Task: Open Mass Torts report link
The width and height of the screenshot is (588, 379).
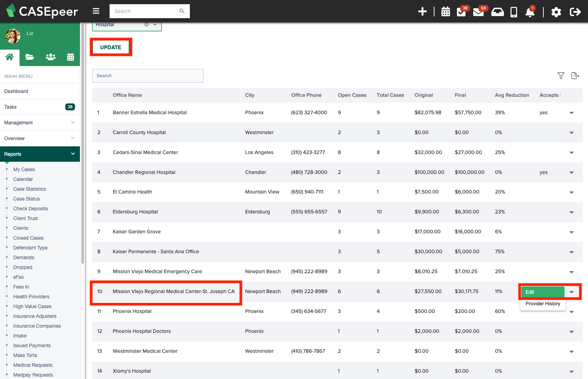Action: pyautogui.click(x=25, y=355)
